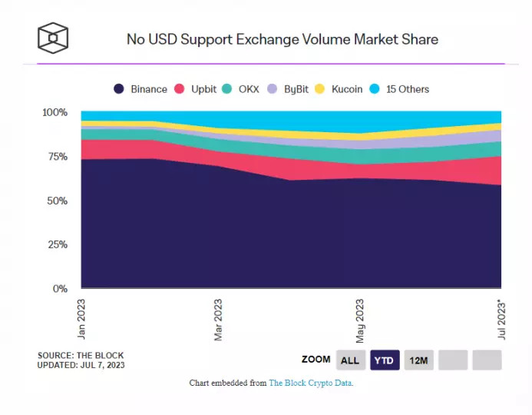Click the chart title text
Screen dimensions: 532x415
282,38
